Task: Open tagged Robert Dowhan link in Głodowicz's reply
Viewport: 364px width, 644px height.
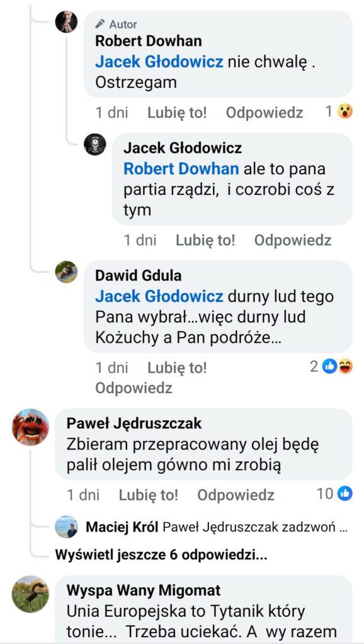Action: tap(181, 169)
